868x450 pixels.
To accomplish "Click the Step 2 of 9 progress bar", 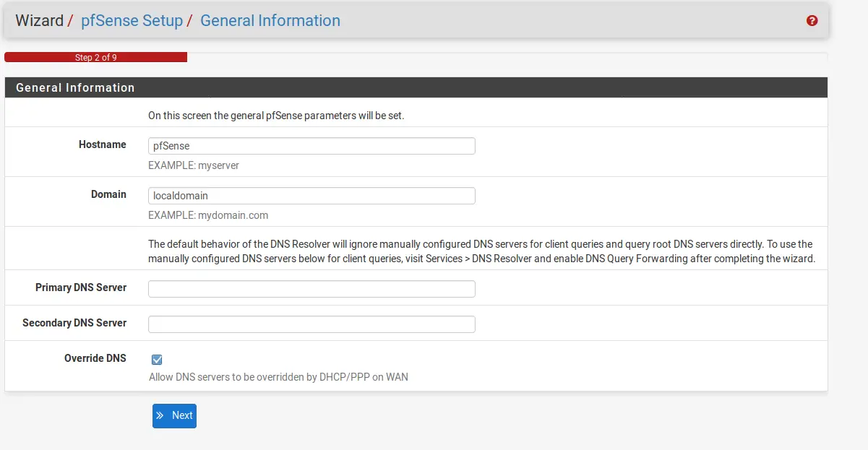I will tap(96, 57).
